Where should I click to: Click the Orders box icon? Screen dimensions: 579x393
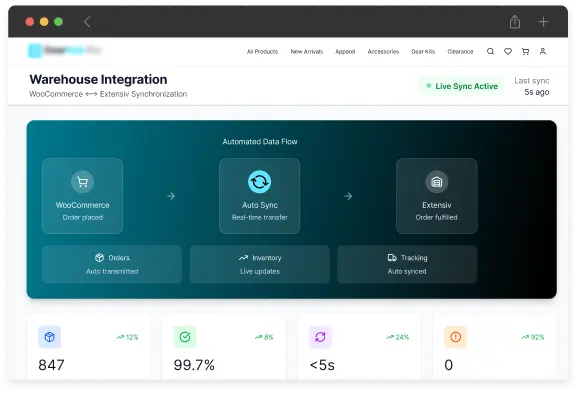(99, 257)
